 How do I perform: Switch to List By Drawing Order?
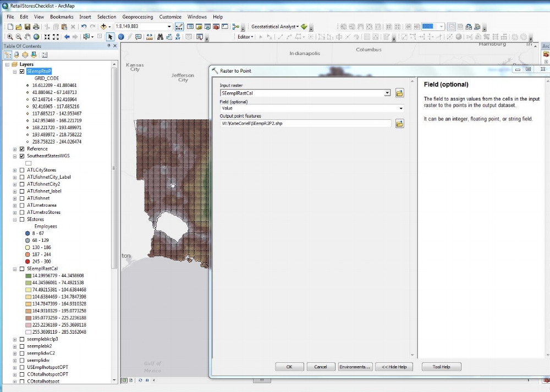pos(8,54)
